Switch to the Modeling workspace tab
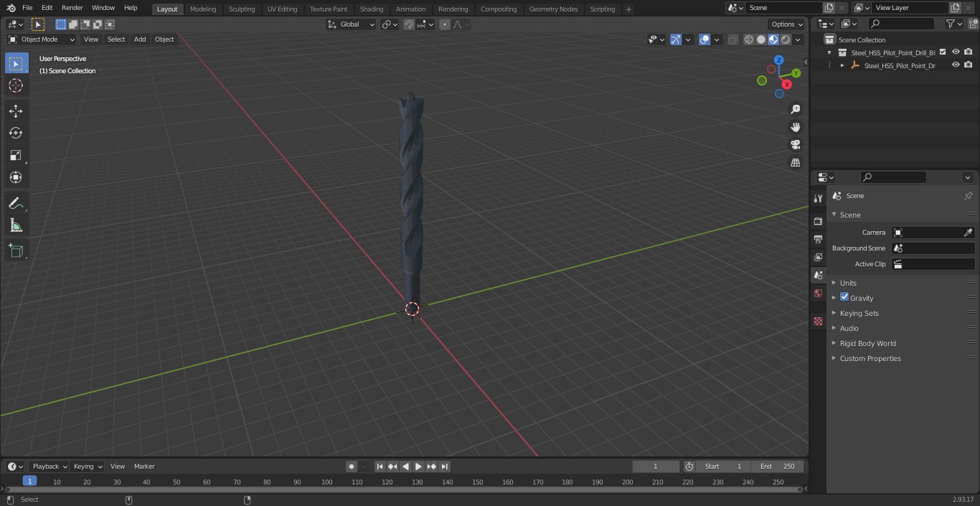The width and height of the screenshot is (980, 506). point(203,9)
